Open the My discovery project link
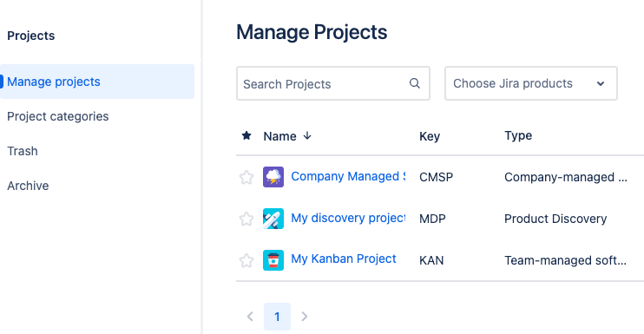Image resolution: width=644 pixels, height=334 pixels. 348,218
